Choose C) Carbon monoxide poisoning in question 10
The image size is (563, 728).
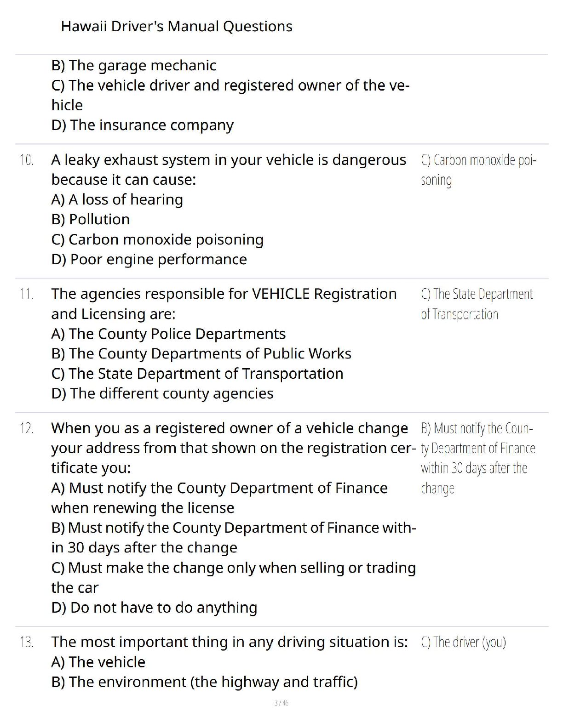click(x=158, y=239)
